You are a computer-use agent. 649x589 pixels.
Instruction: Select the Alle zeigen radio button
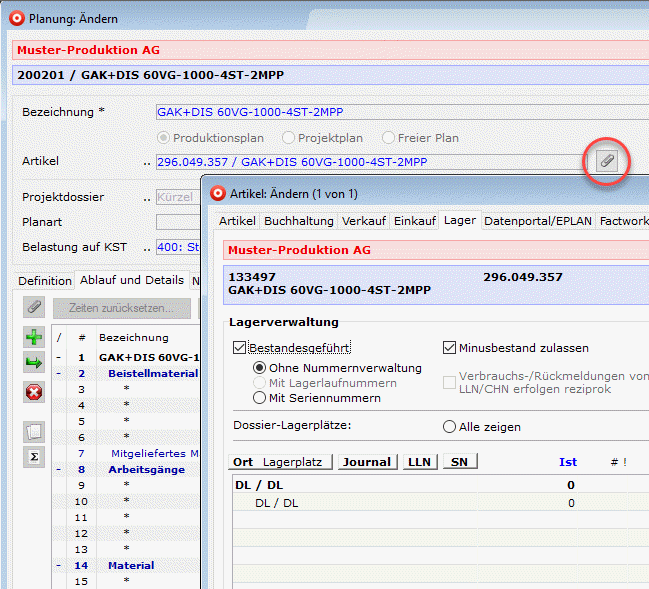[449, 427]
